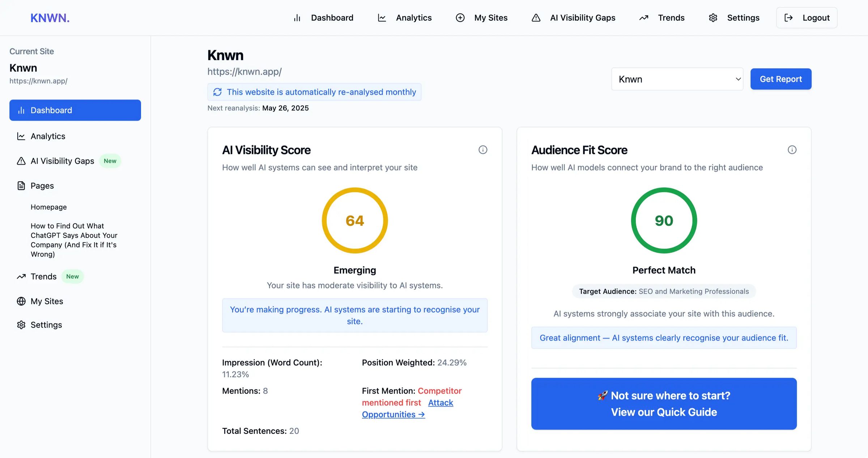
Task: Click the Analytics line-chart icon in the sidebar
Action: [21, 136]
